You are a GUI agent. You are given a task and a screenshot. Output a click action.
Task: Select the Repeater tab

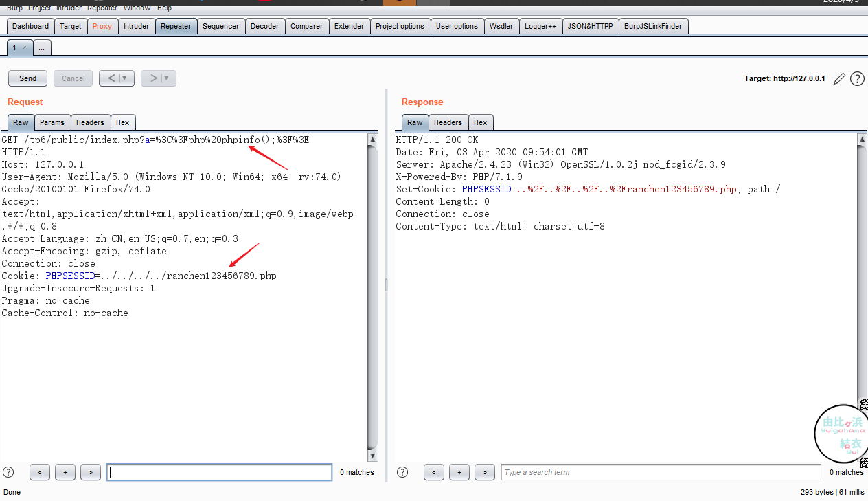tap(176, 26)
